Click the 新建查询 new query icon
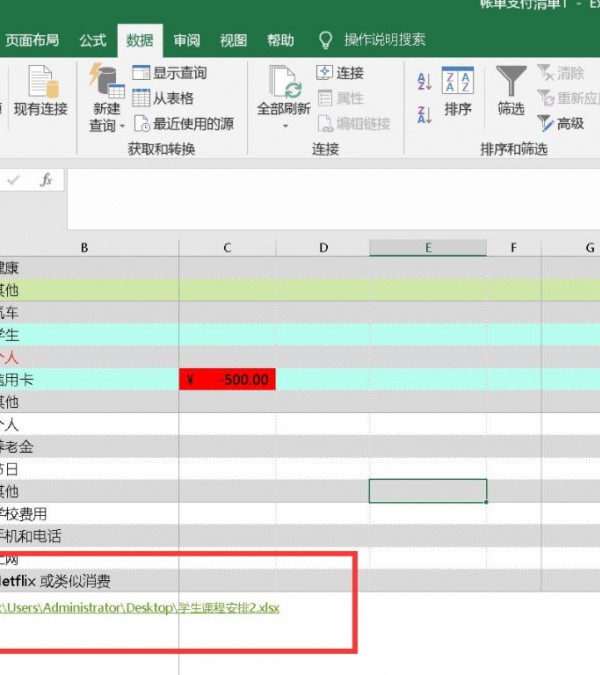600x675 pixels. pos(106,81)
